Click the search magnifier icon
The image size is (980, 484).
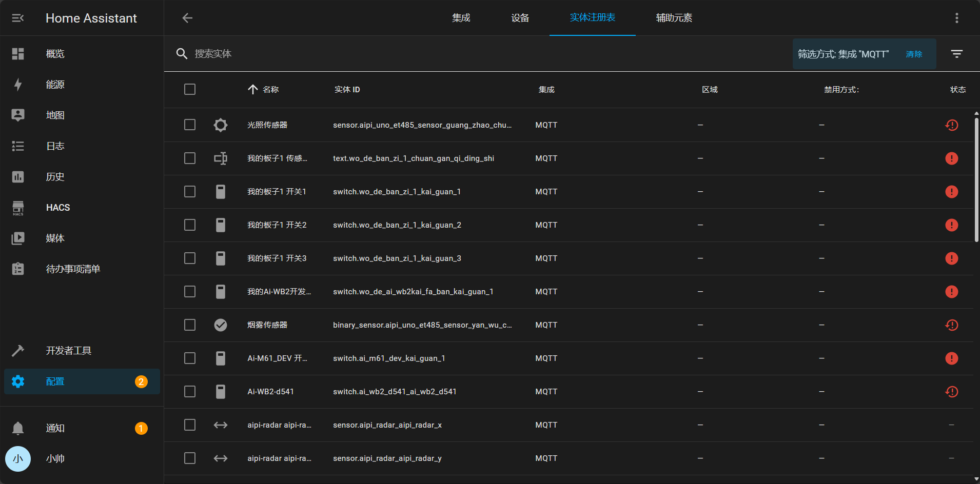(182, 54)
